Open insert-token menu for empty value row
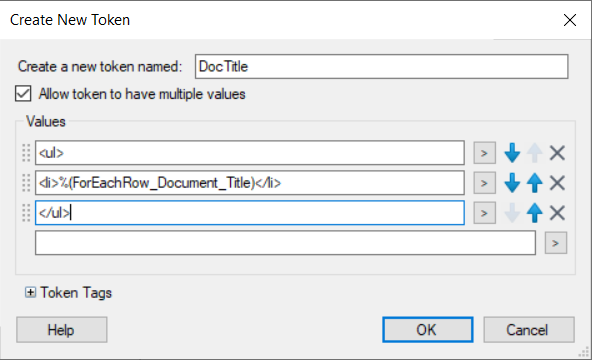Viewport: 592px width, 360px height. point(556,243)
